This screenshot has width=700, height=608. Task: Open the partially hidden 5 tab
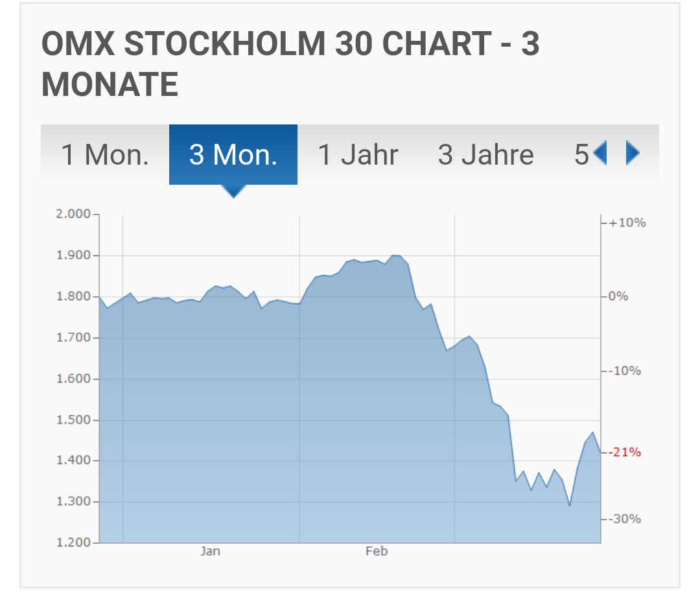pyautogui.click(x=581, y=154)
